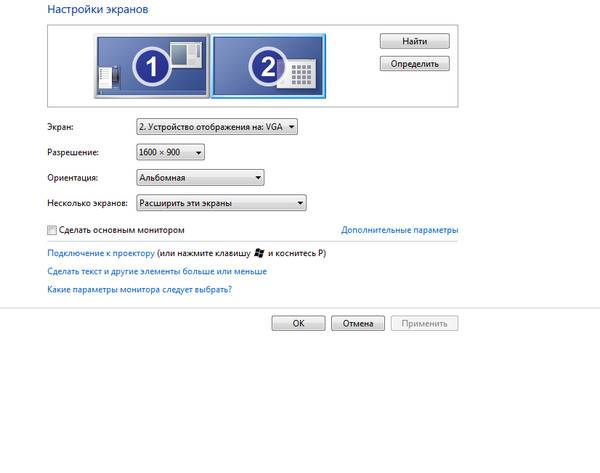Open Сделать текст и другие элементы больше link
This screenshot has height=473, width=600.
pyautogui.click(x=157, y=271)
